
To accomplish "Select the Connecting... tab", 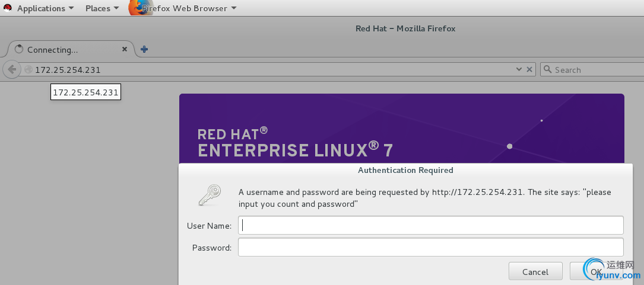I will click(x=70, y=50).
